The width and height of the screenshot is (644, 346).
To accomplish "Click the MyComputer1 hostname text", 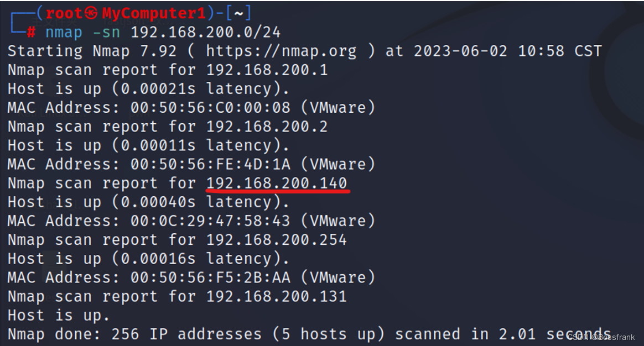I will [x=154, y=14].
